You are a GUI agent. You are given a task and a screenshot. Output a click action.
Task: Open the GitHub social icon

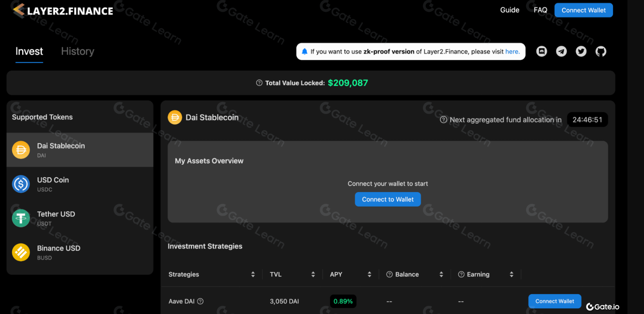pyautogui.click(x=601, y=51)
